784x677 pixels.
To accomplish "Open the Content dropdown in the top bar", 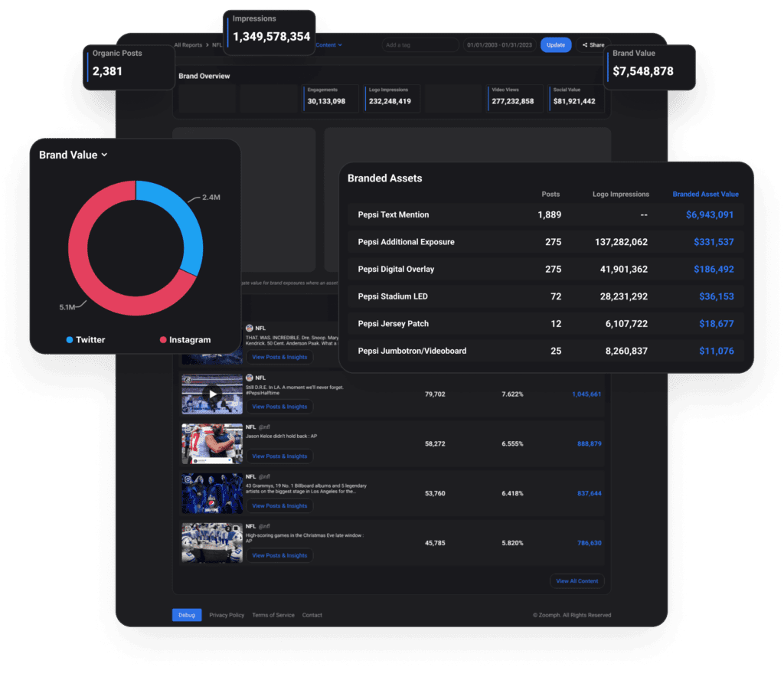I will [329, 45].
